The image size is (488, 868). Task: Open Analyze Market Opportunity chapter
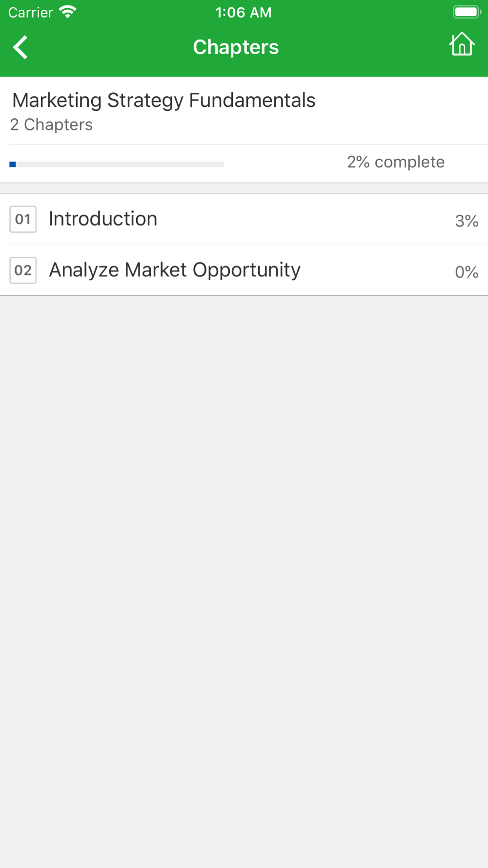[x=244, y=270]
